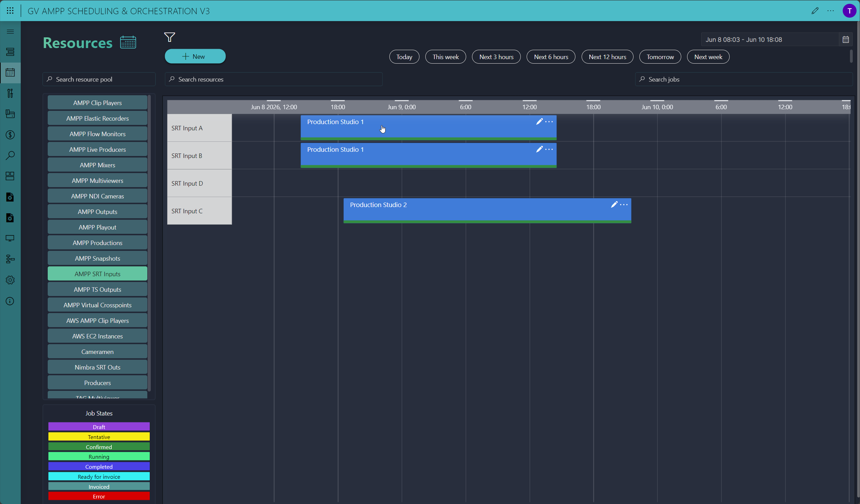Select the This week time range
The height and width of the screenshot is (504, 860).
445,57
